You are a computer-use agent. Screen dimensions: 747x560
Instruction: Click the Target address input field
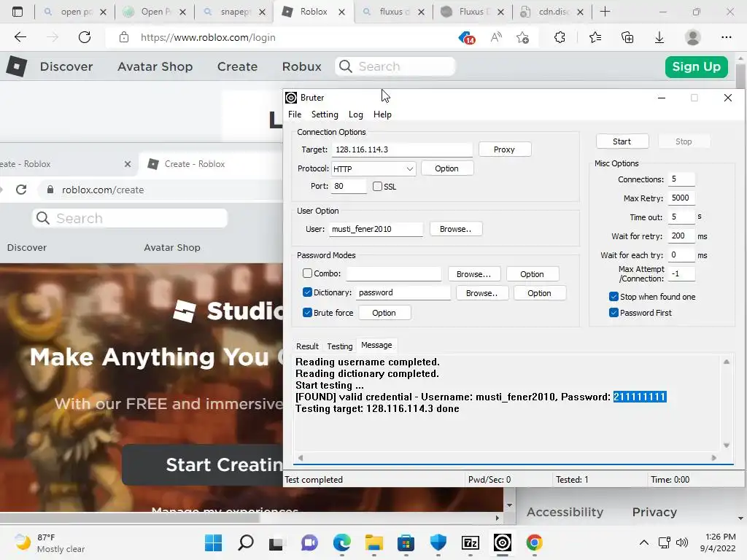click(402, 149)
